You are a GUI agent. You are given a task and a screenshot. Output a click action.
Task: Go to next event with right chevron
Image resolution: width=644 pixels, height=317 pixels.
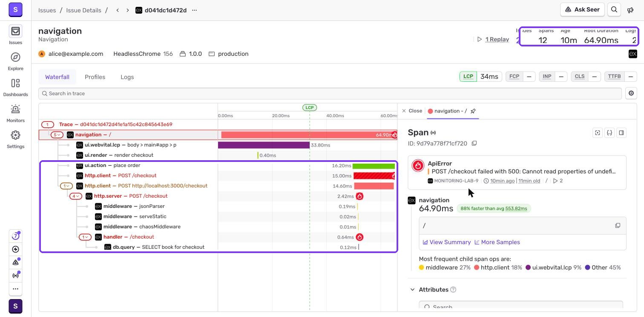tap(127, 10)
